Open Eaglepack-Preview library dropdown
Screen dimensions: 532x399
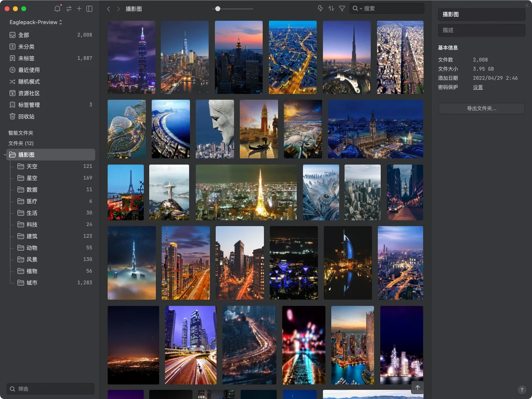pos(36,22)
